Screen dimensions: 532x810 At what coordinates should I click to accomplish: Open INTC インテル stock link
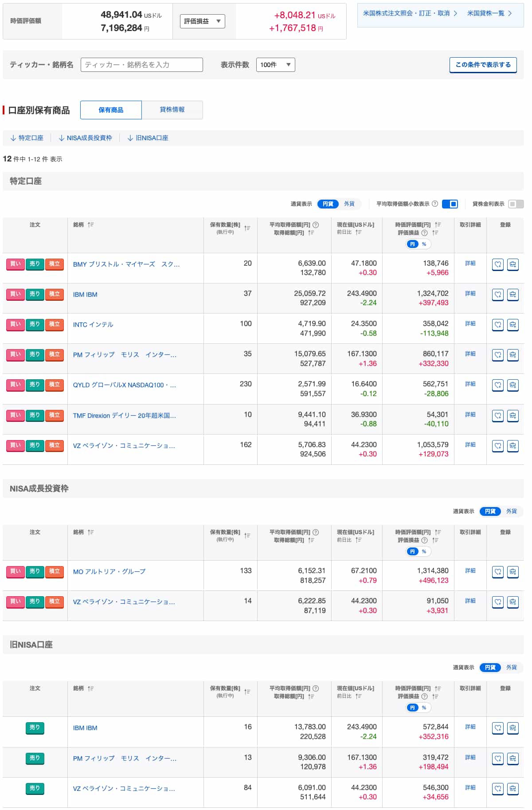click(93, 325)
